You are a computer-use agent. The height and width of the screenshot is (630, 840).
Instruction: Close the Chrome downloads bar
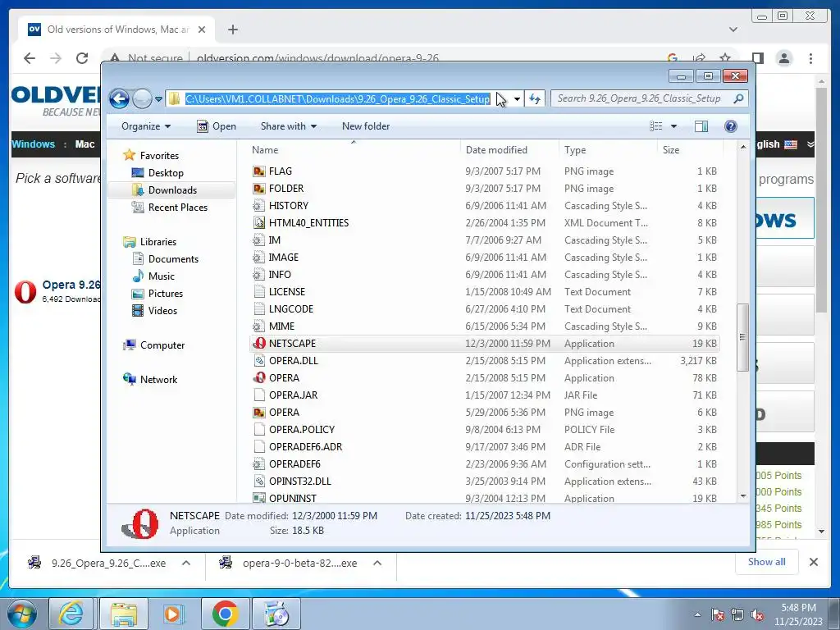pos(813,562)
